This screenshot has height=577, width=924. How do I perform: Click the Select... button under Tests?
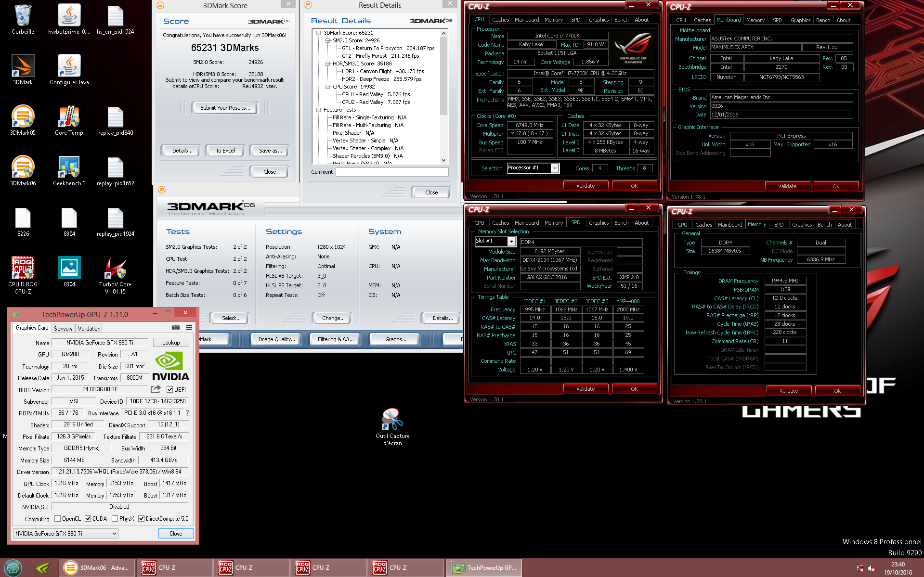pyautogui.click(x=231, y=318)
